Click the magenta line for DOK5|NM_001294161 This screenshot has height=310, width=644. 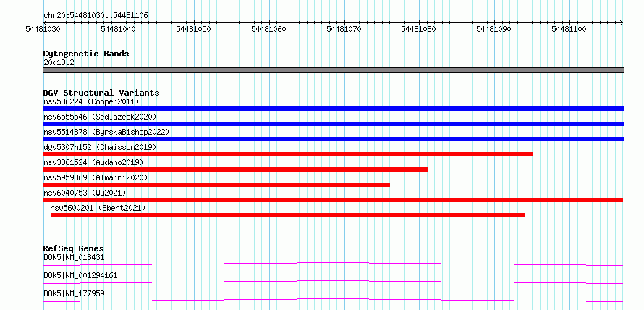333,282
